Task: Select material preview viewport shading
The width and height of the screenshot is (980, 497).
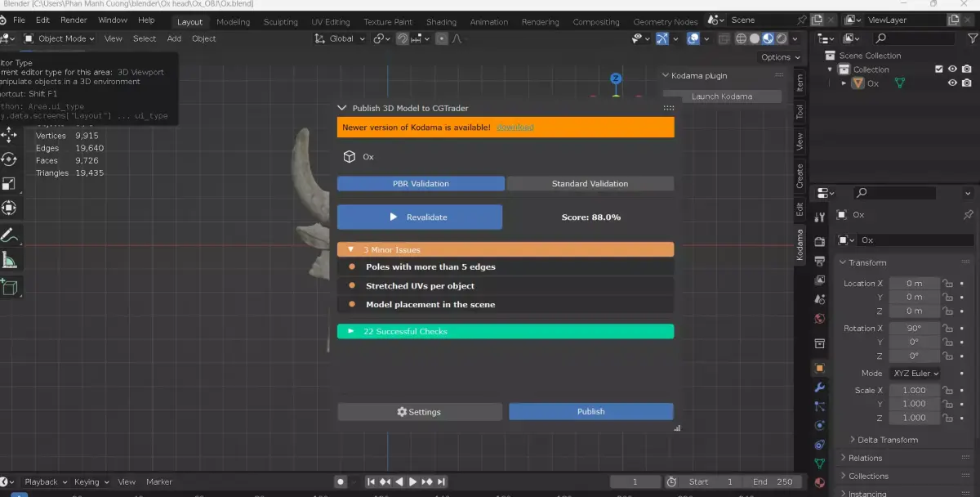Action: [x=768, y=38]
